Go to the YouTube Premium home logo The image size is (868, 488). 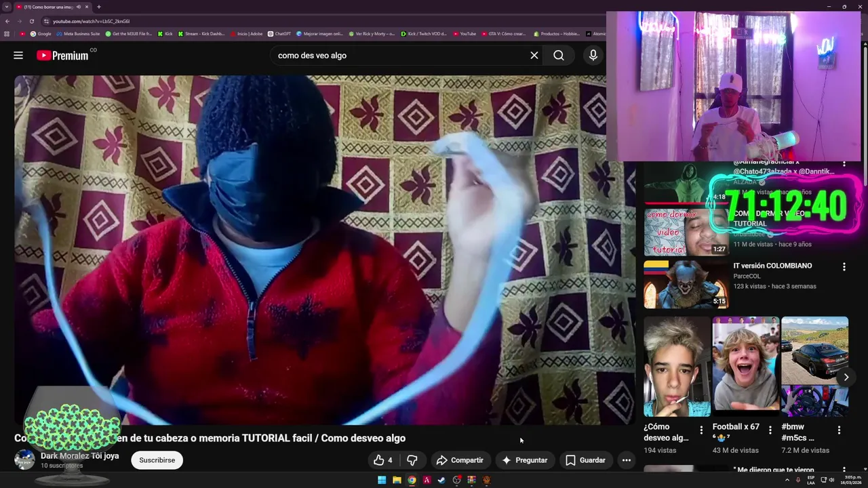tap(62, 56)
